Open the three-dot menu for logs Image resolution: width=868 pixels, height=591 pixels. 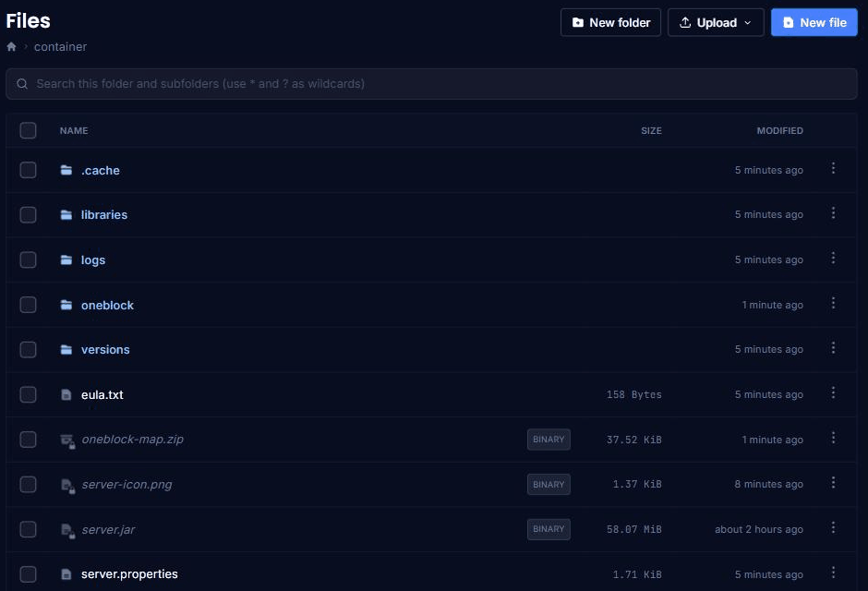click(x=833, y=258)
